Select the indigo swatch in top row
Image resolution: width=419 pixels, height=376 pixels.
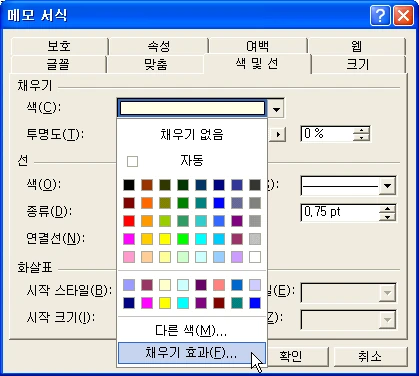coord(237,185)
